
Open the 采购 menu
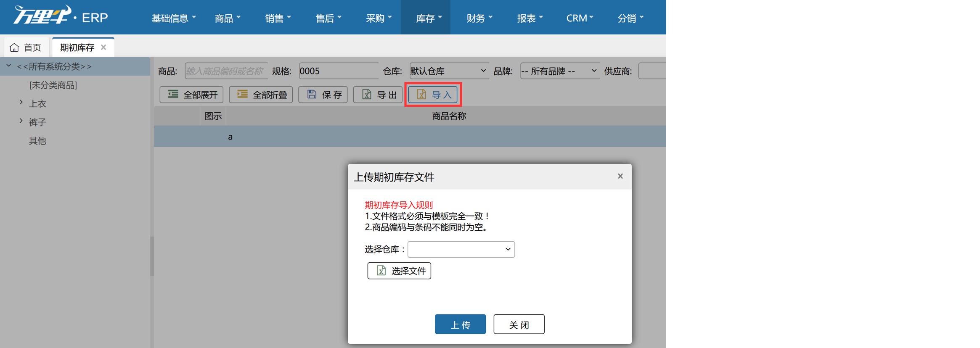coord(379,18)
